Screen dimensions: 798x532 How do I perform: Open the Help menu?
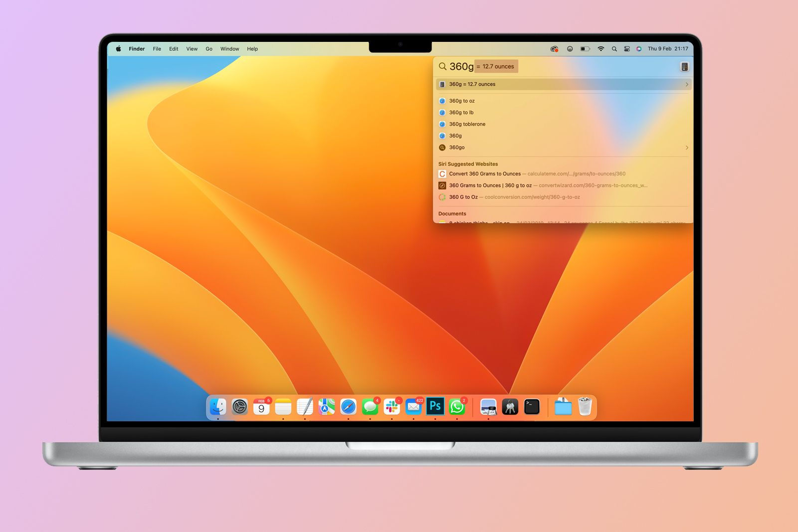[x=252, y=49]
